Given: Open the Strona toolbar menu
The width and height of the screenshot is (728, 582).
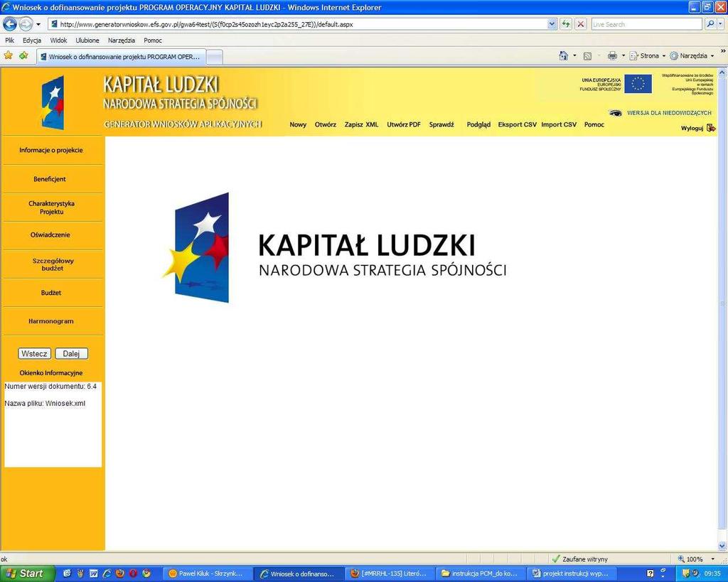Looking at the screenshot, I should [x=648, y=55].
